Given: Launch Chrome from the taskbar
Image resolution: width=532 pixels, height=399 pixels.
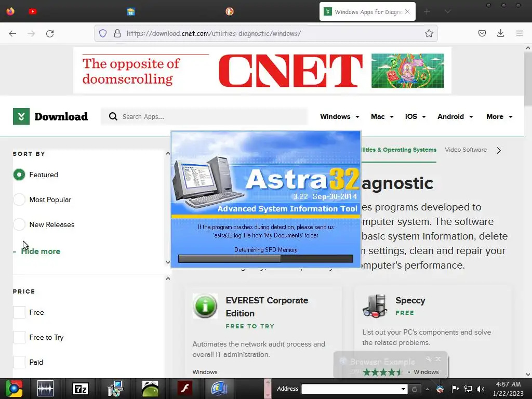Looking at the screenshot, I should (x=14, y=389).
